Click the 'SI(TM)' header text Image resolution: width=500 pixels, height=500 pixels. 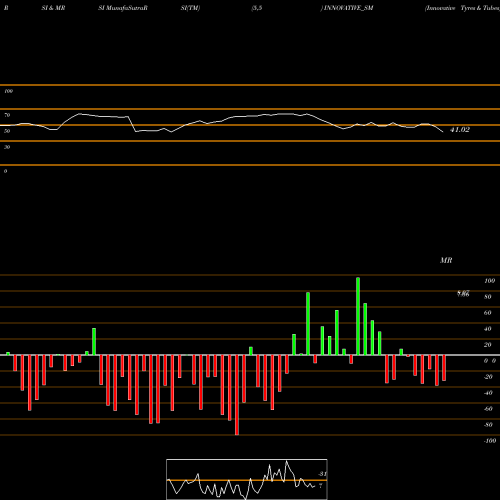click(190, 8)
